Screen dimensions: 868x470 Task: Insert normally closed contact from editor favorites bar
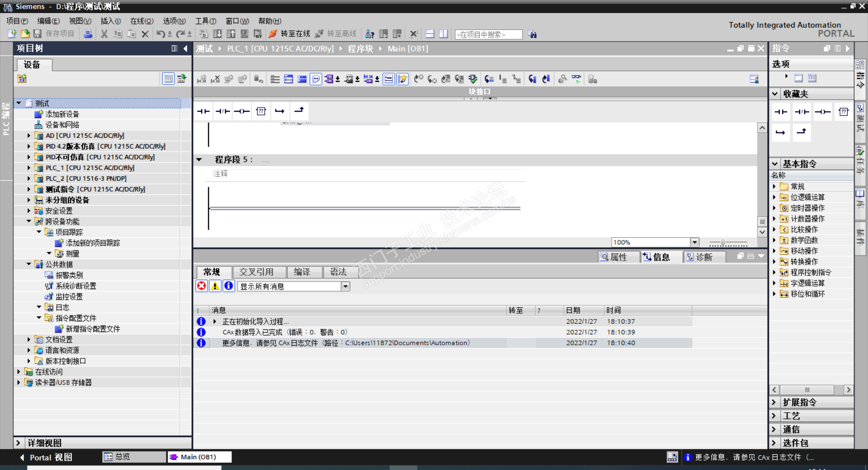[223, 111]
